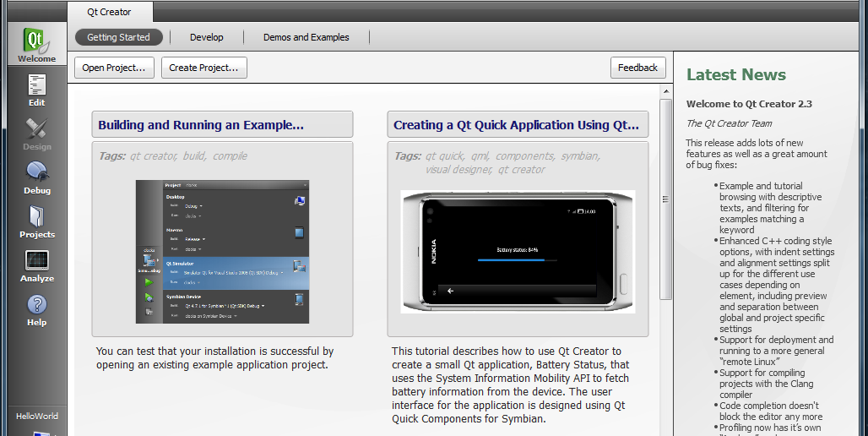
Task: Click the 'components' tag
Action: (525, 156)
